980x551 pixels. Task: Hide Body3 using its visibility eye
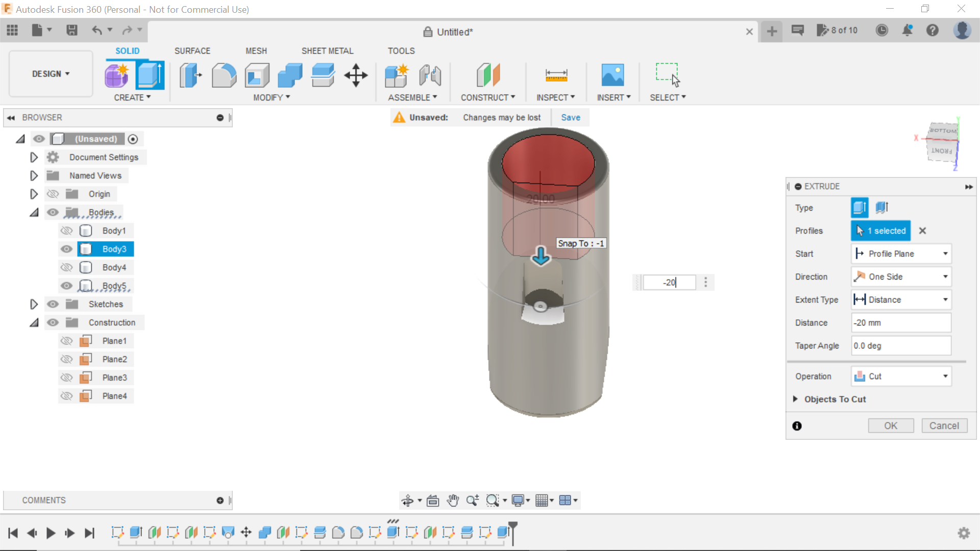tap(66, 249)
